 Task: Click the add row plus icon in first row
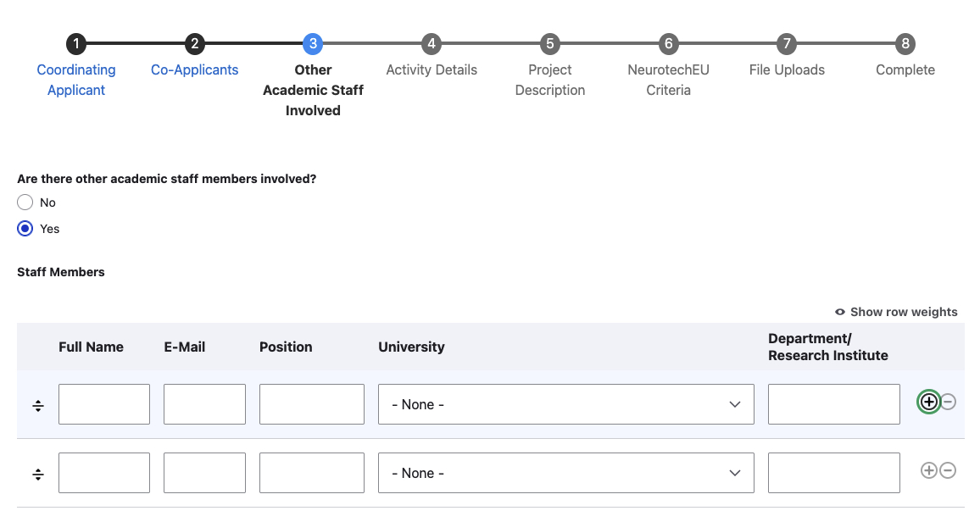pos(929,402)
